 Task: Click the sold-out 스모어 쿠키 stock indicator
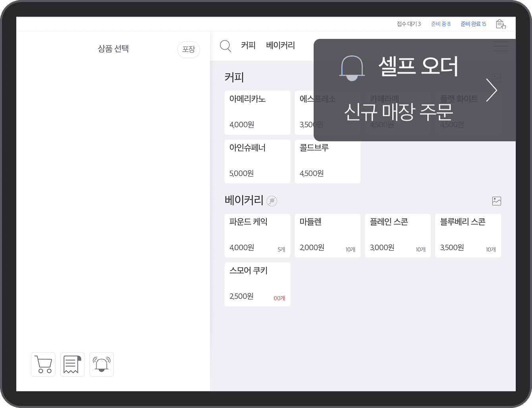(x=279, y=298)
